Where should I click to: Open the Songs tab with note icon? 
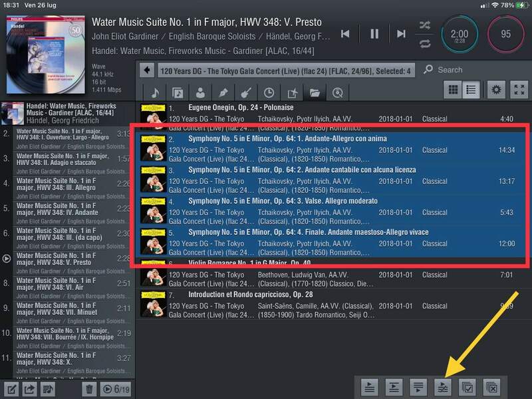click(x=154, y=92)
